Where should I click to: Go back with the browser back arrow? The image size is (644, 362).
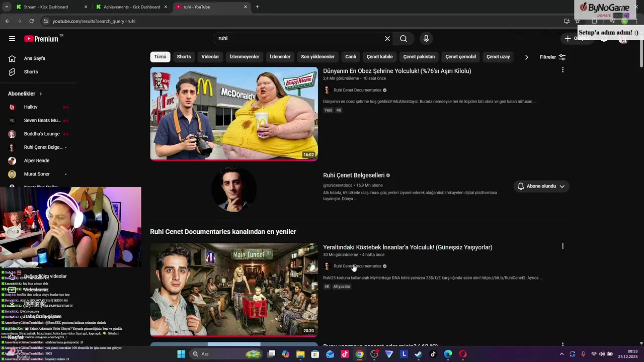pyautogui.click(x=7, y=21)
